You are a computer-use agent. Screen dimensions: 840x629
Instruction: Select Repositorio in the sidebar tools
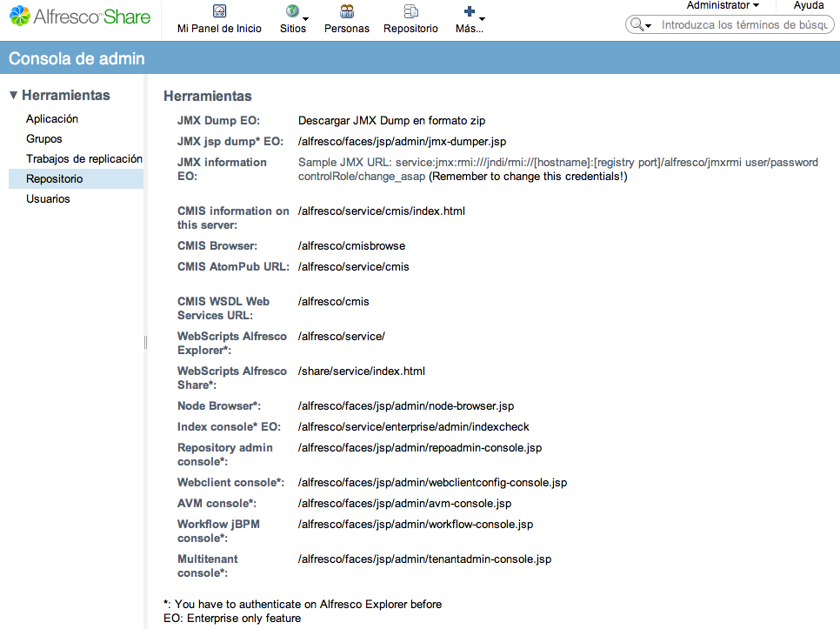click(76, 179)
